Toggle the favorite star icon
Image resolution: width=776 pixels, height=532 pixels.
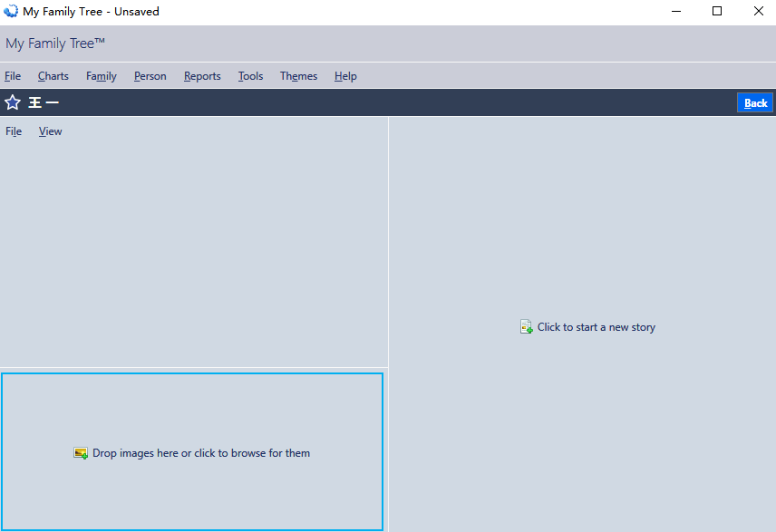click(x=13, y=102)
